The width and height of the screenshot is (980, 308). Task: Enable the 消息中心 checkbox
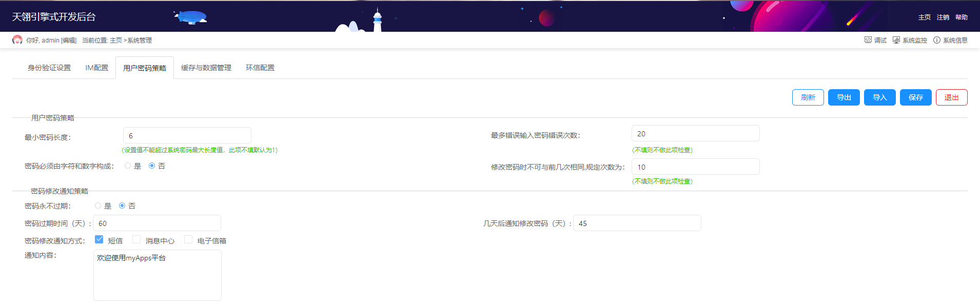136,239
